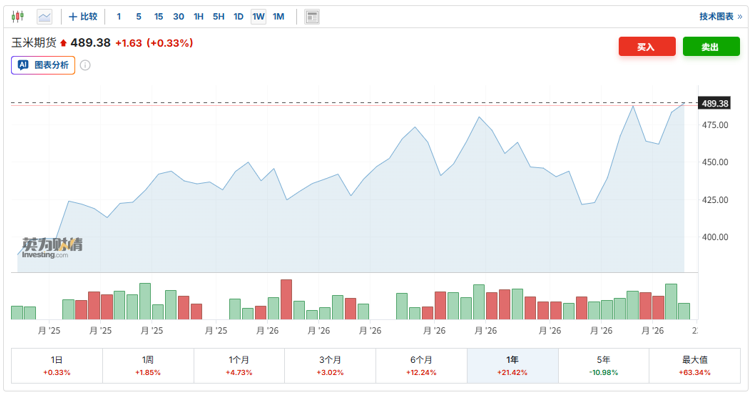Select the 1个月 range tab

pos(239,366)
